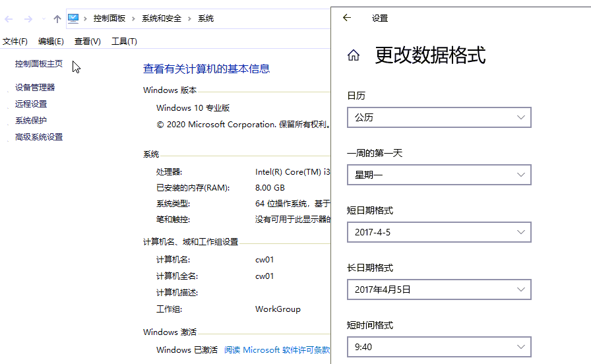Click 控制面板 in breadcrumb
The height and width of the screenshot is (364, 591).
pyautogui.click(x=109, y=18)
